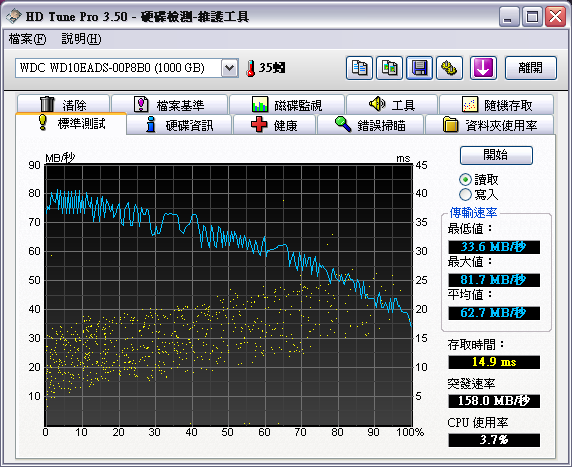Viewport: 572px width, 467px height.
Task: Open the 檔案(F) menu
Action: pos(27,39)
